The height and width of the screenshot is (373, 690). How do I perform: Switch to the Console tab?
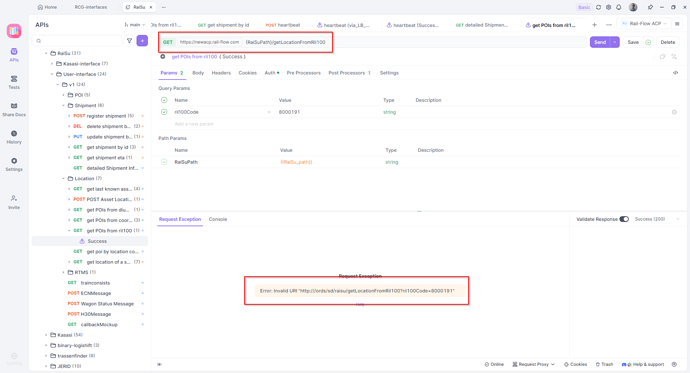(218, 219)
